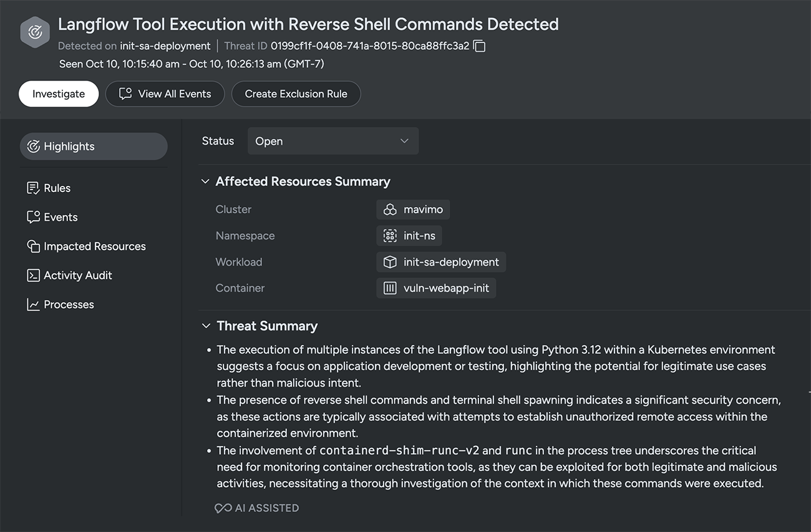811x532 pixels.
Task: Open View All Events
Action: (x=165, y=94)
